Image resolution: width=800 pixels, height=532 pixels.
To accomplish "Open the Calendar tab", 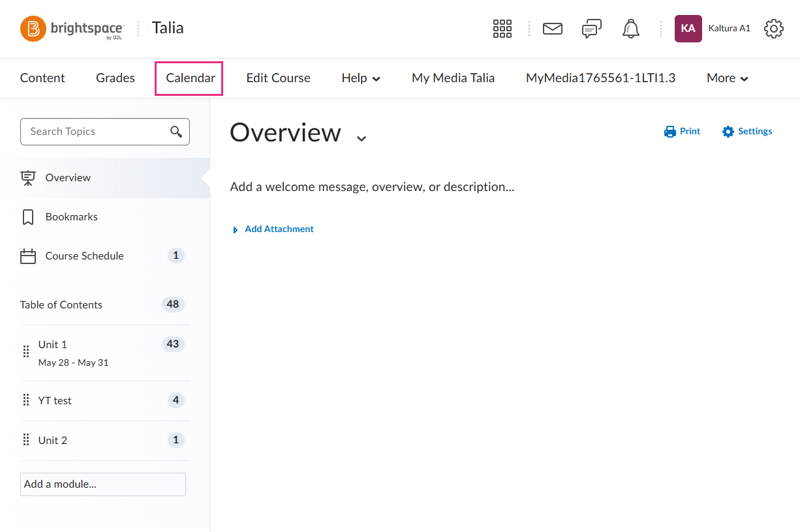I will point(190,78).
